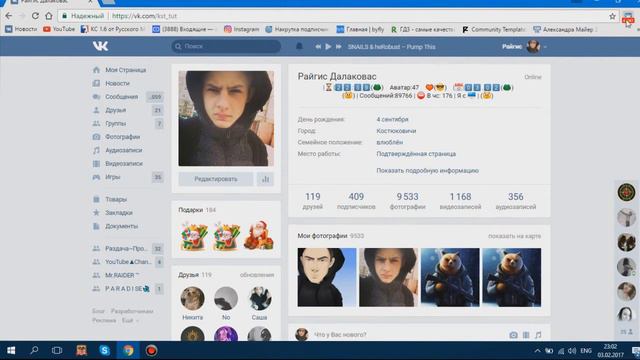
Task: Open taskbar search magnifier icon
Action: pyautogui.click(x=34, y=350)
